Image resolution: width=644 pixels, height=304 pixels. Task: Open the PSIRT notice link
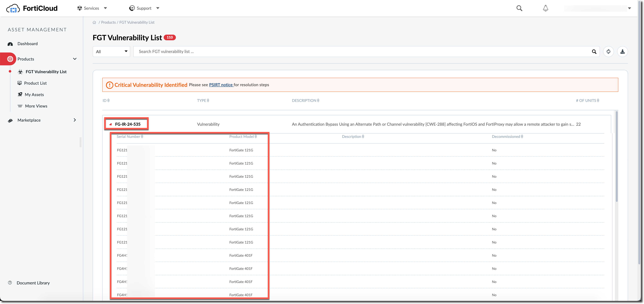click(x=221, y=85)
